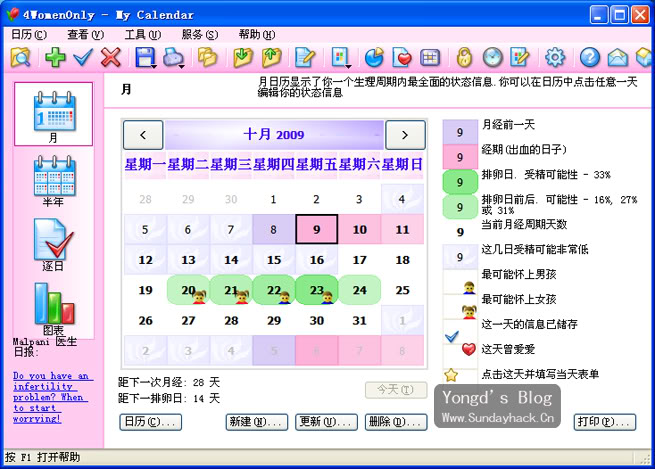Click the page with red heart icon

[402, 57]
